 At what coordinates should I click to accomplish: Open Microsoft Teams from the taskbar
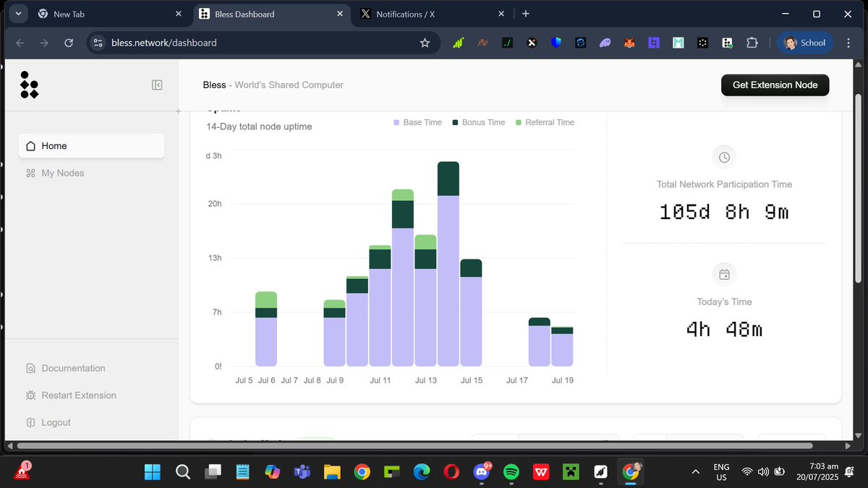[x=302, y=472]
